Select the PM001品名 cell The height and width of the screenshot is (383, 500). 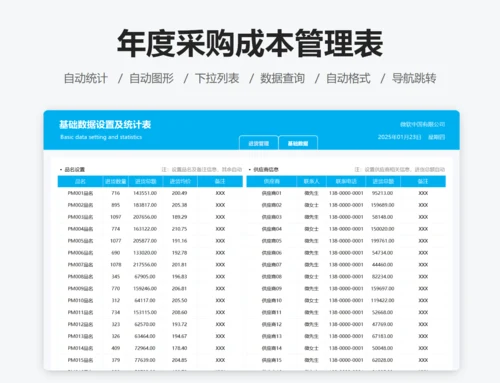click(x=80, y=193)
